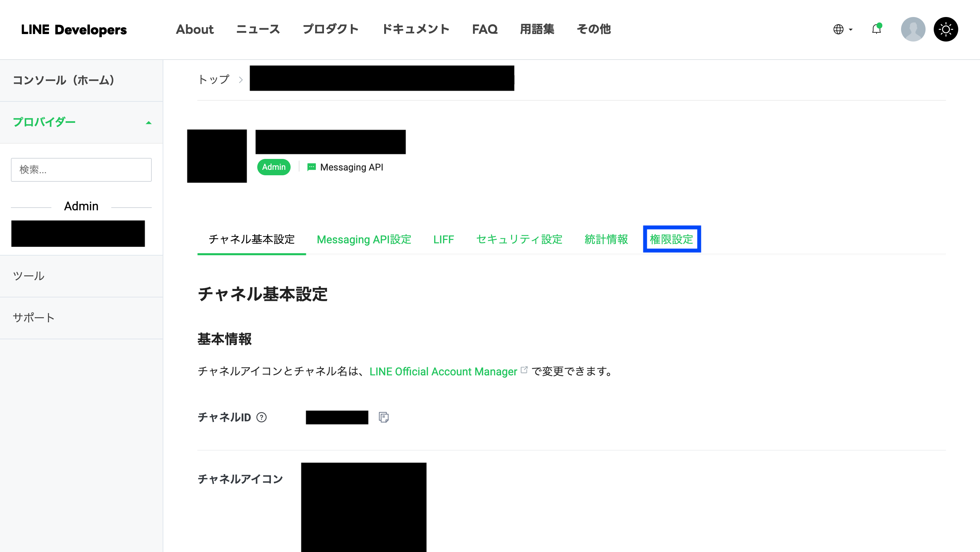Image resolution: width=980 pixels, height=552 pixels.
Task: Click the Messaging API chat icon
Action: click(x=311, y=167)
